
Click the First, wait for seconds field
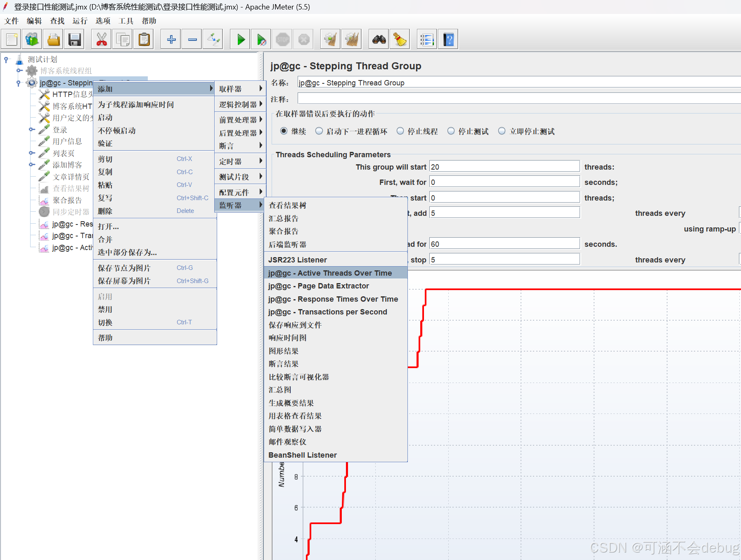(504, 182)
